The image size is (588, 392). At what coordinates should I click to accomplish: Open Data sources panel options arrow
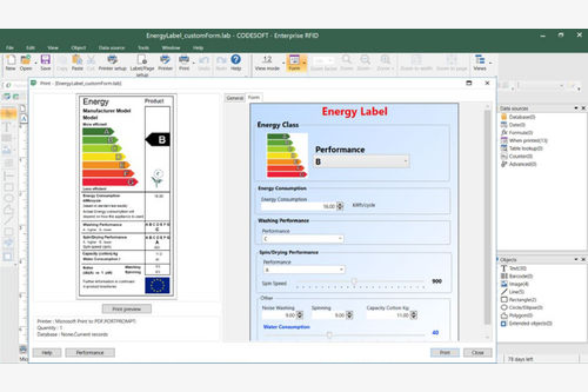pos(576,108)
